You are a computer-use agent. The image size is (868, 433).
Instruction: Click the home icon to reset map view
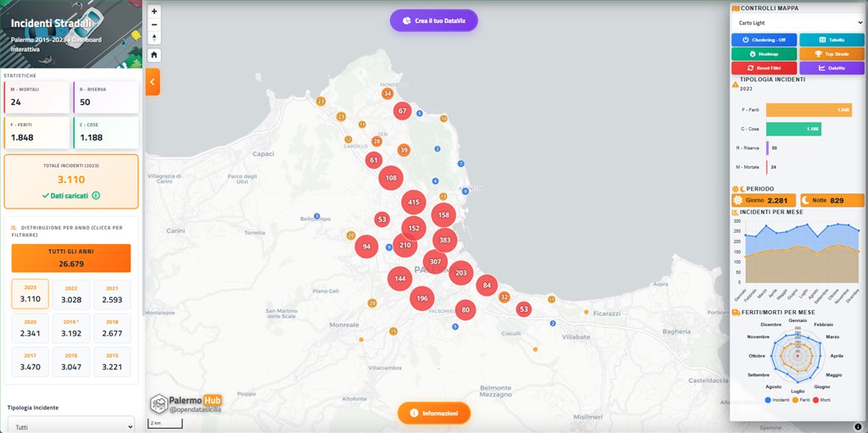click(153, 55)
